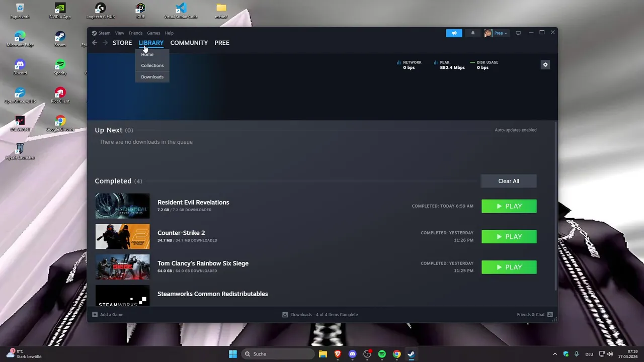Open Logitech G HUB desktop icon
The height and width of the screenshot is (362, 644).
(100, 11)
